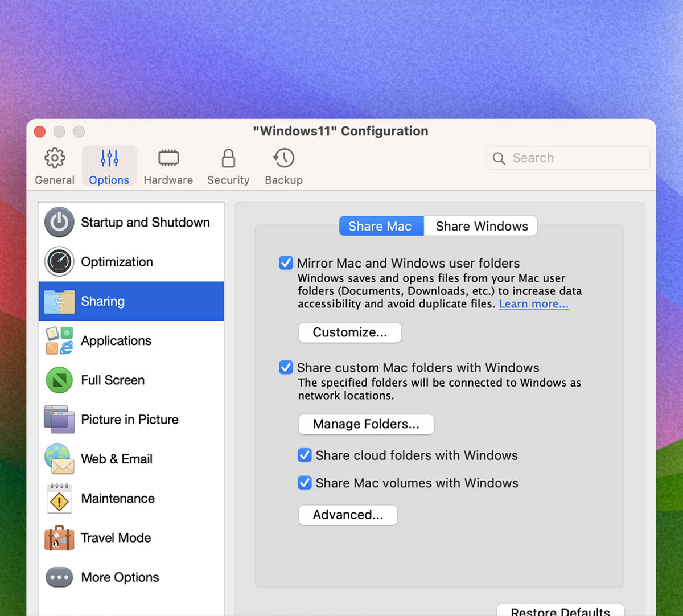The image size is (683, 616).
Task: Click inside the Search field
Action: [567, 158]
